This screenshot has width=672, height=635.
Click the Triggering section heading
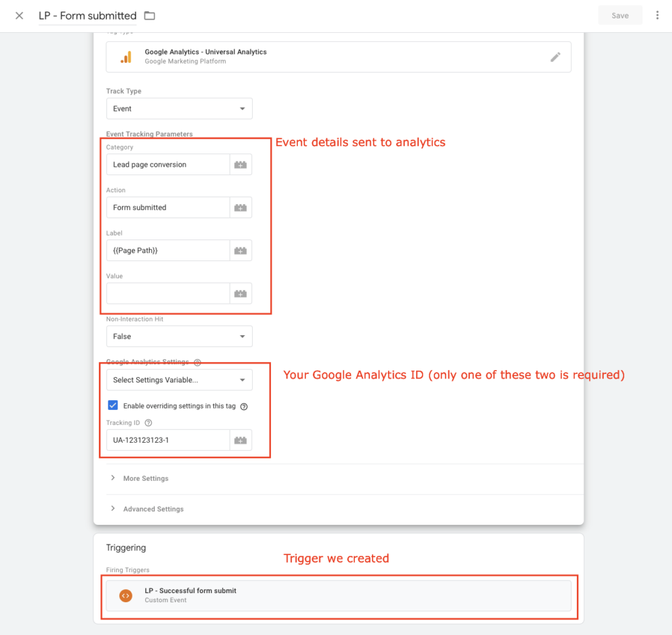pyautogui.click(x=126, y=548)
